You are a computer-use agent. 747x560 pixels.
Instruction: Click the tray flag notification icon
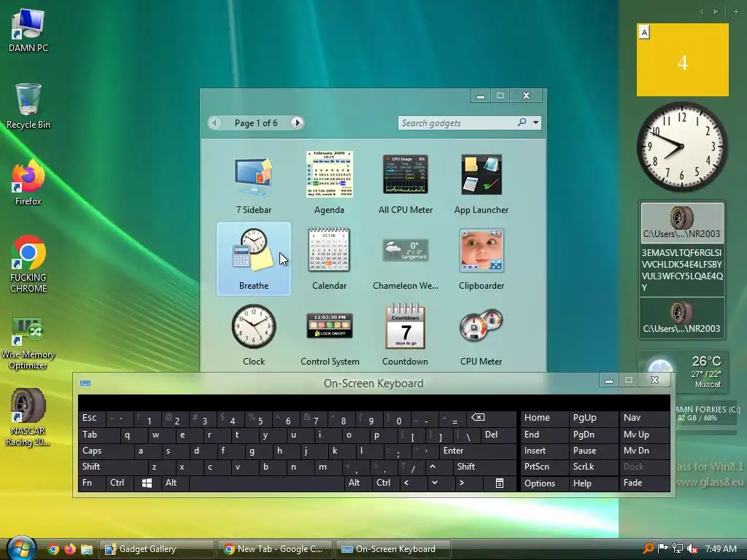coord(662,548)
